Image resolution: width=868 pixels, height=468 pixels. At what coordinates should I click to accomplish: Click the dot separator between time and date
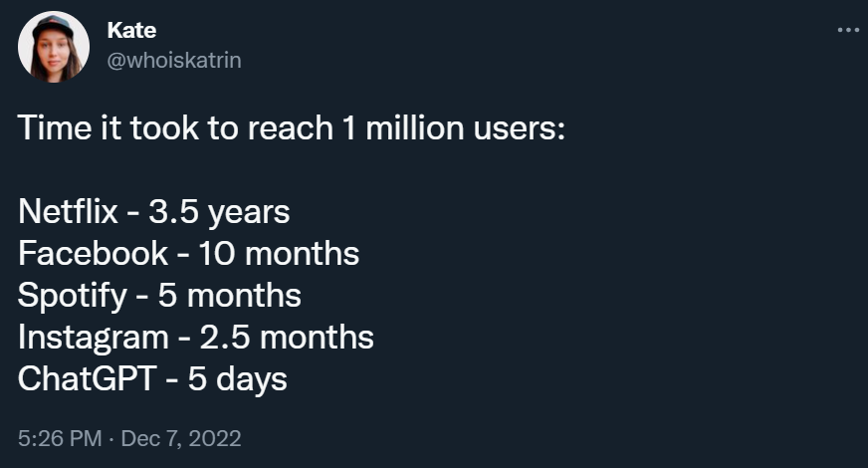(111, 439)
